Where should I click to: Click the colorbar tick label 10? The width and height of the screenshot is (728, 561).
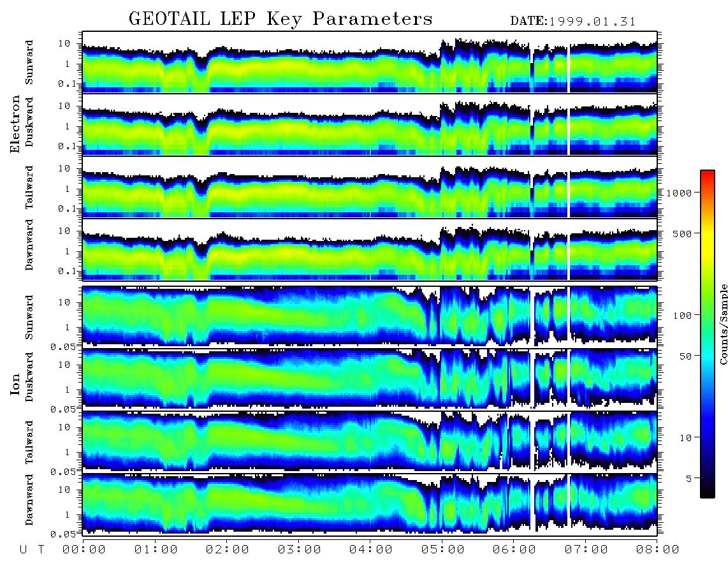[x=686, y=438]
